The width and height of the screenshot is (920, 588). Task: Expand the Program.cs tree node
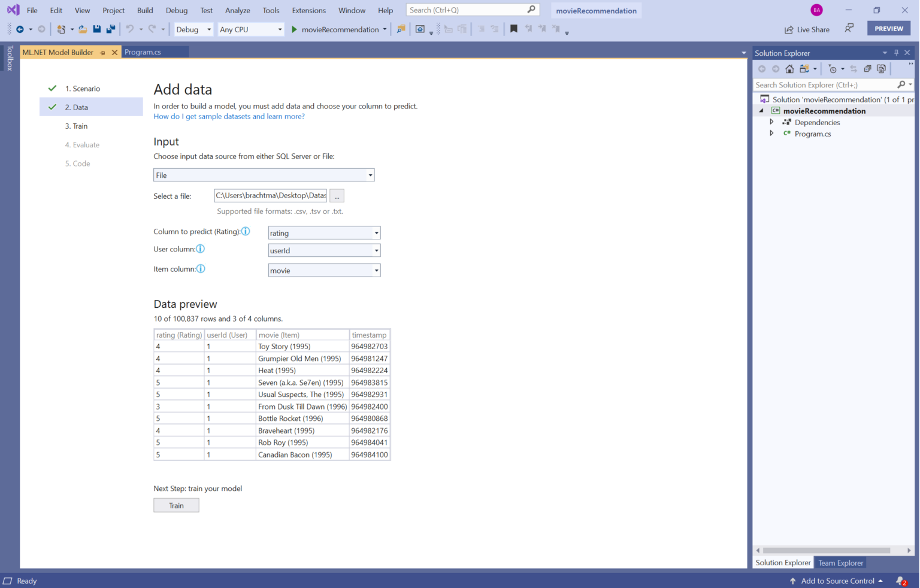pyautogui.click(x=771, y=133)
